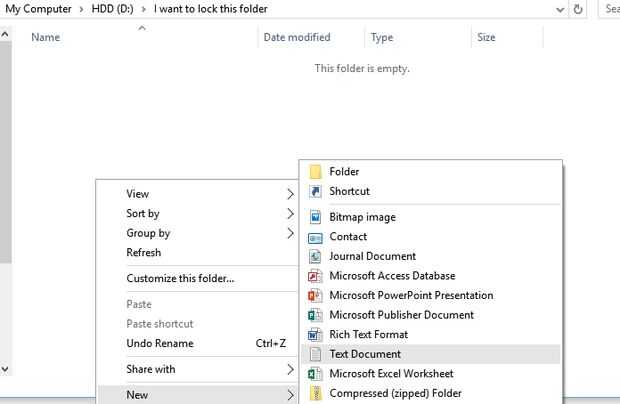Click the HDD (D:) breadcrumb
This screenshot has width=620, height=404.
tap(113, 9)
